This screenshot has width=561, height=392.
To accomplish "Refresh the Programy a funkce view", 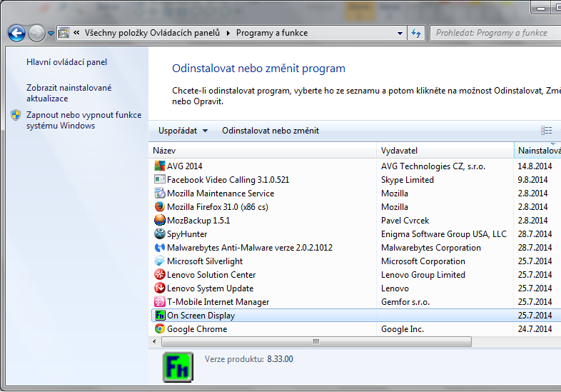I will 416,33.
